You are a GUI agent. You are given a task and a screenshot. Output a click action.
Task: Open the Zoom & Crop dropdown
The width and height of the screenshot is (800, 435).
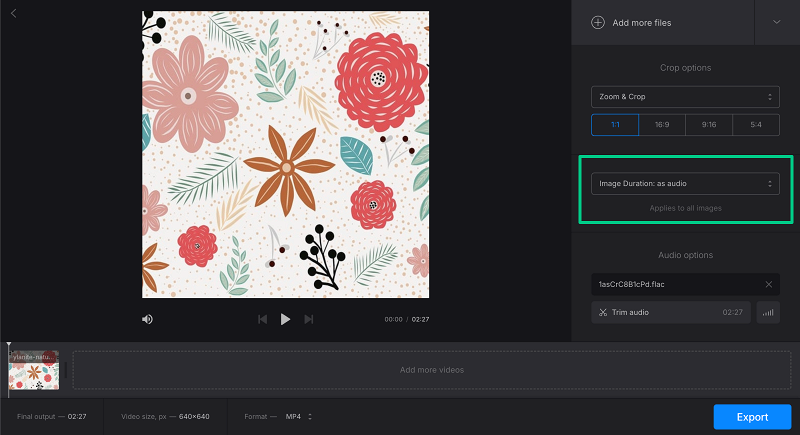click(x=685, y=96)
